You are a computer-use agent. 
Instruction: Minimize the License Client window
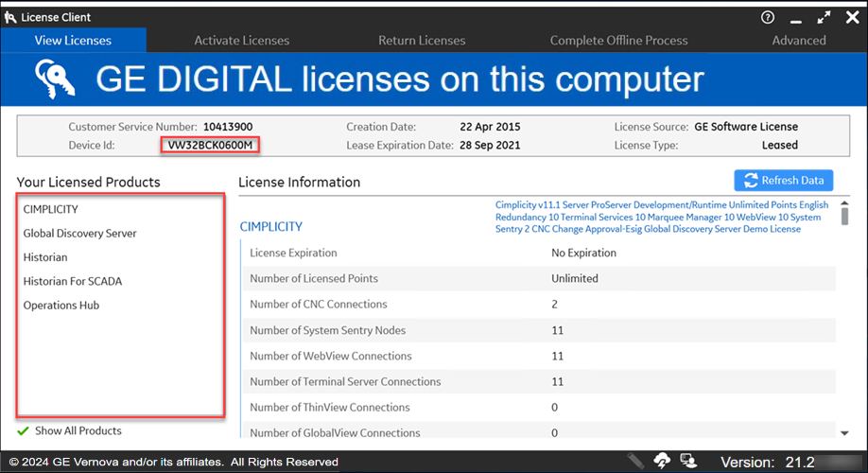[796, 21]
